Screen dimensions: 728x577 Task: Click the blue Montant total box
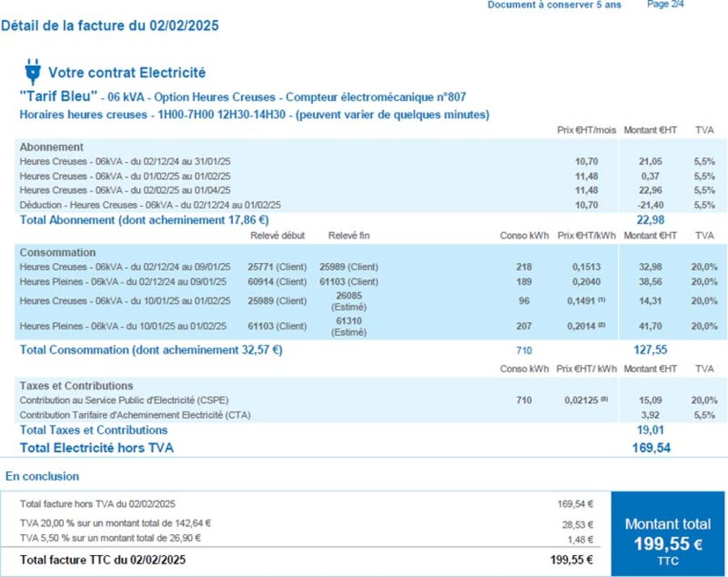[667, 532]
